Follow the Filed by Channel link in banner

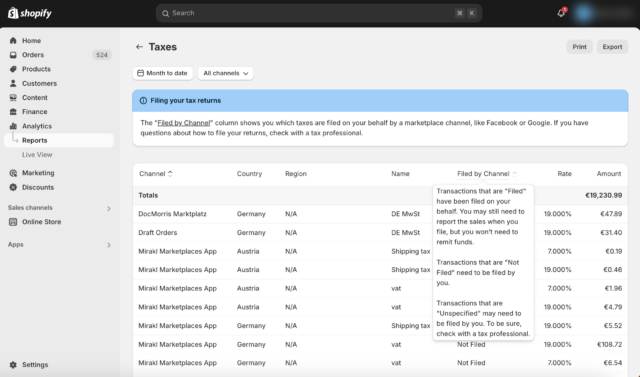(x=184, y=123)
